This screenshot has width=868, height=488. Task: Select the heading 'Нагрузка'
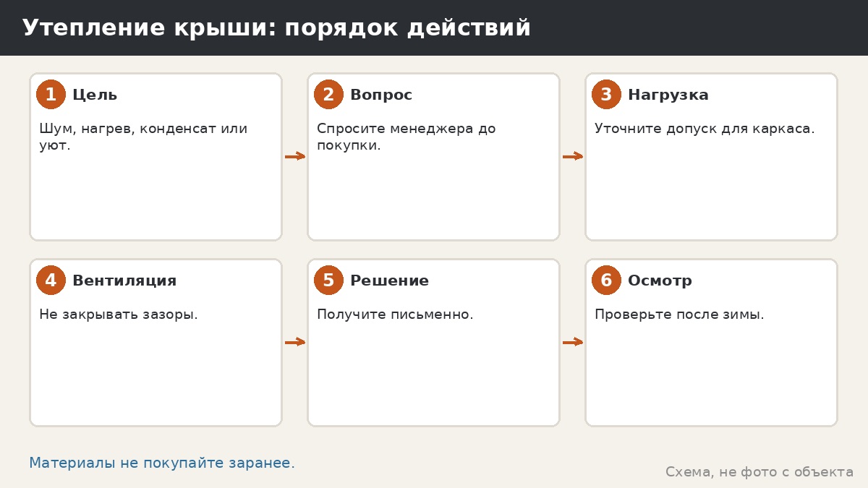(x=668, y=95)
